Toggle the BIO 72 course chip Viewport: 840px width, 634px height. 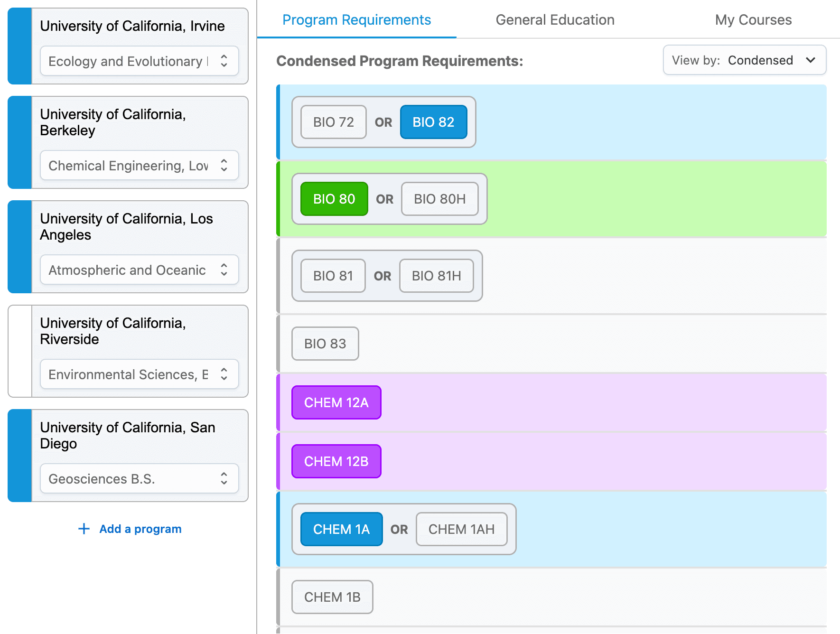coord(333,122)
